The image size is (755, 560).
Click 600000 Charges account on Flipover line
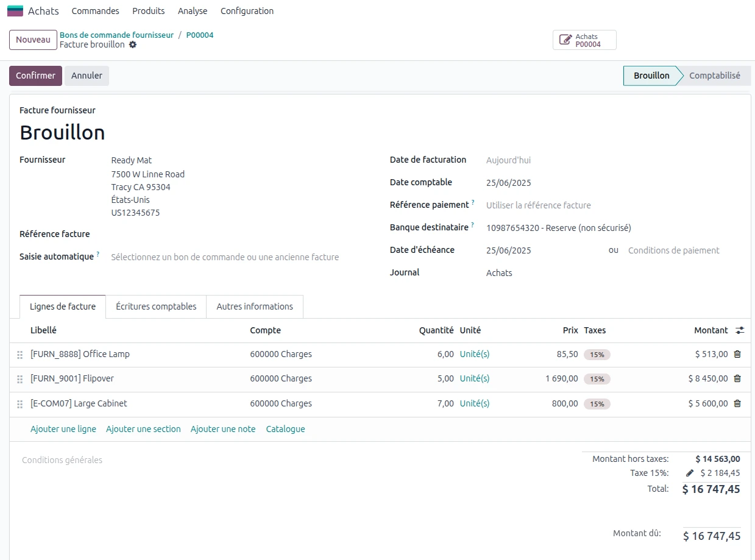281,378
